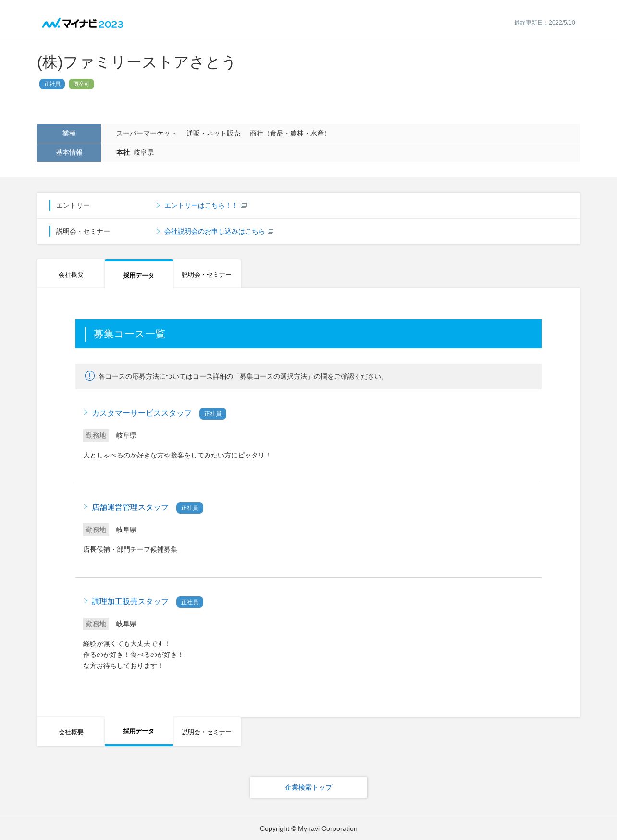The width and height of the screenshot is (617, 840).
Task: Click スーパーマーケット industry text
Action: pyautogui.click(x=147, y=133)
